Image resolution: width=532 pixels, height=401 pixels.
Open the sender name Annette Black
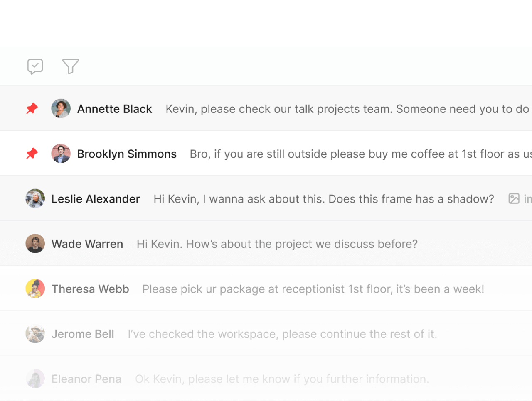click(115, 109)
